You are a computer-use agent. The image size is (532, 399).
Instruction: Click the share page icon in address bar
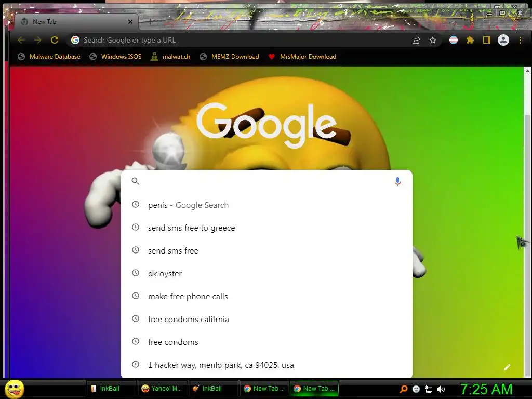click(416, 41)
